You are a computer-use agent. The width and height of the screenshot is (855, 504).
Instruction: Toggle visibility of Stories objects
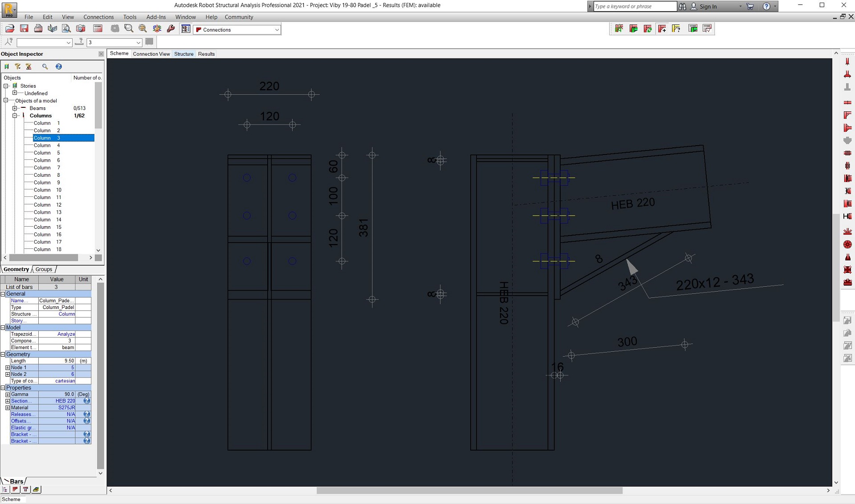(x=6, y=86)
